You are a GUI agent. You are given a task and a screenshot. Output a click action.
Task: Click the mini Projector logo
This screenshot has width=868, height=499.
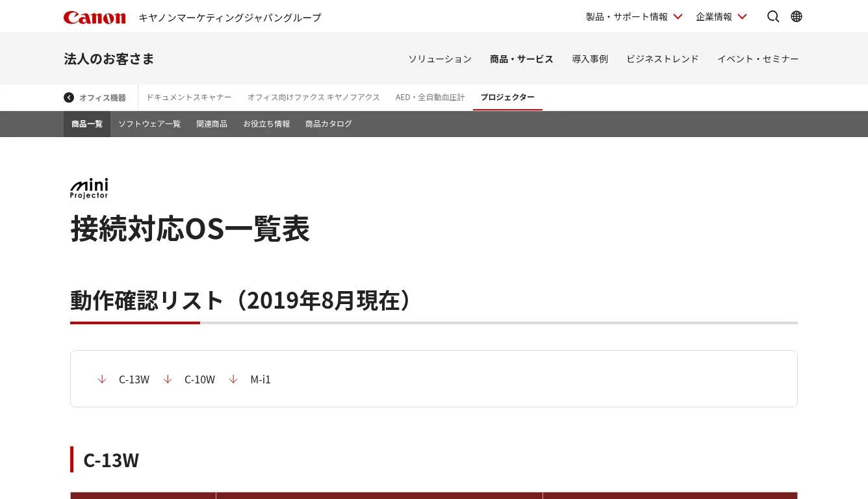90,188
